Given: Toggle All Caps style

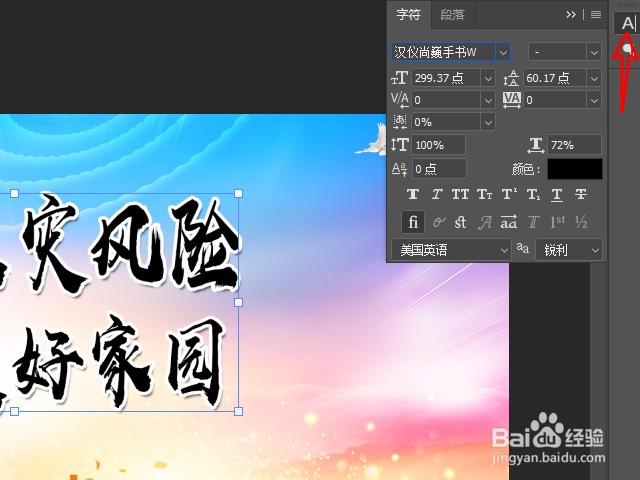Looking at the screenshot, I should click(x=460, y=194).
